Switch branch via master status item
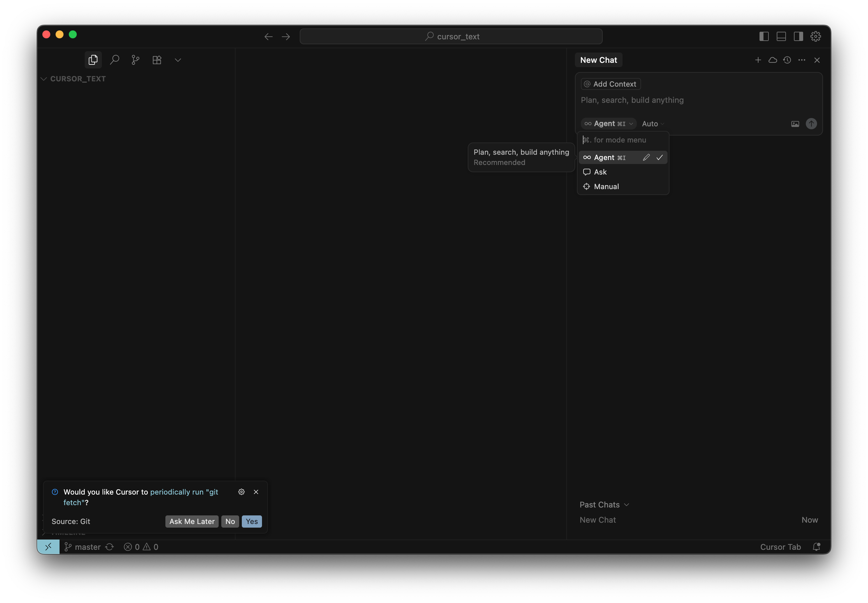 click(x=83, y=547)
